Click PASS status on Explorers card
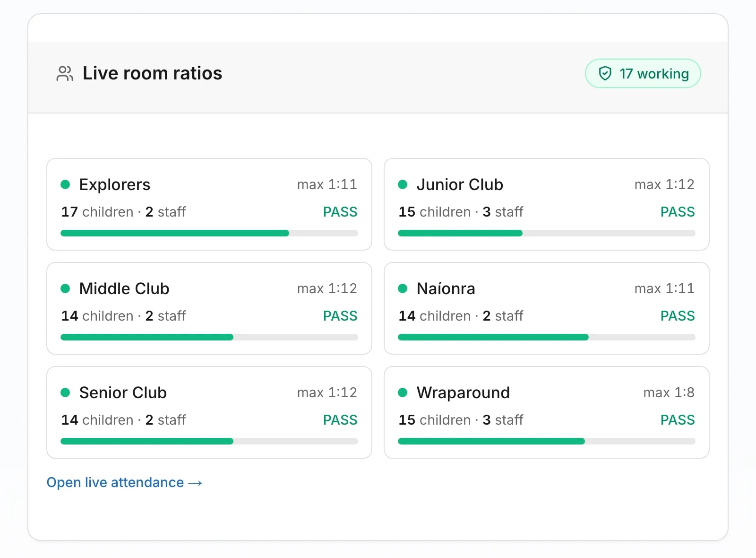 pyautogui.click(x=340, y=212)
